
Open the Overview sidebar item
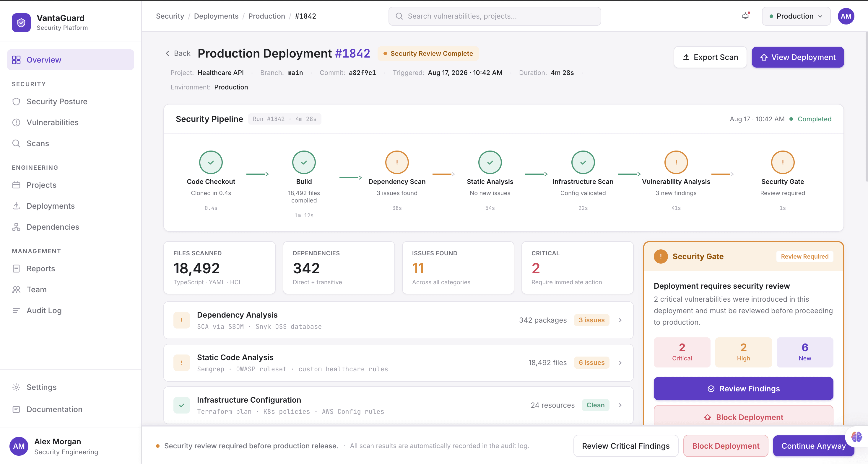tap(70, 60)
